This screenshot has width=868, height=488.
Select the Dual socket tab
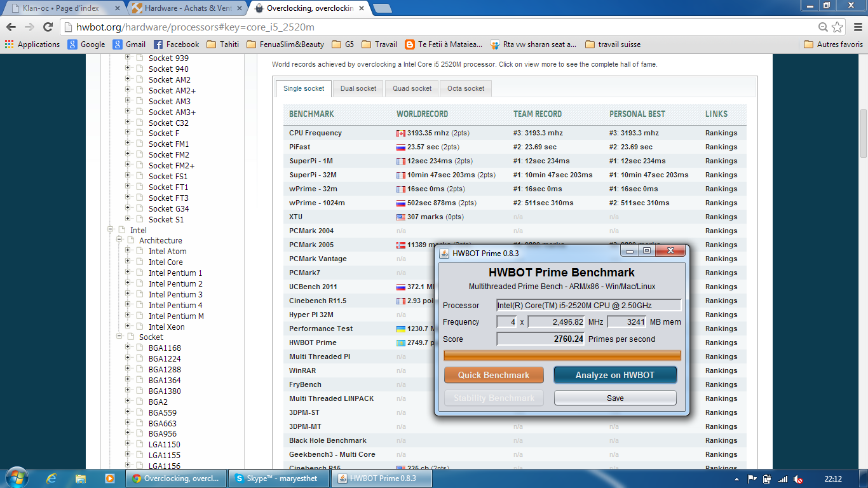[x=358, y=88]
